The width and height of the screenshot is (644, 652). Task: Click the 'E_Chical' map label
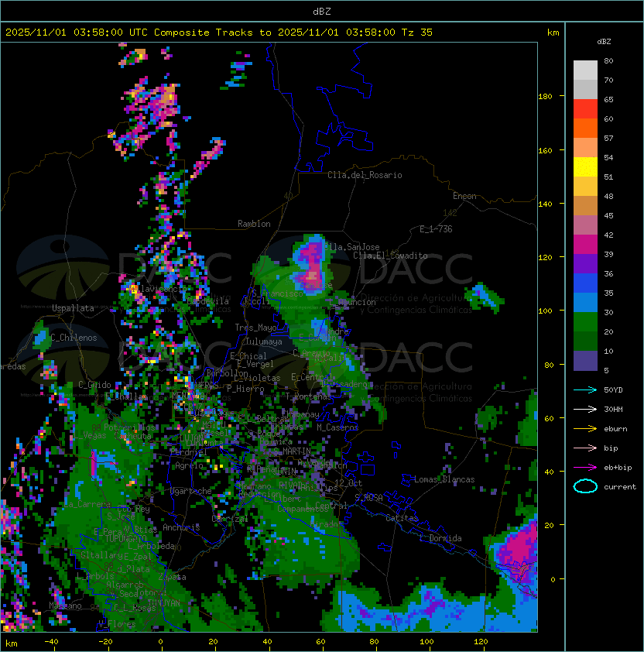tap(248, 356)
